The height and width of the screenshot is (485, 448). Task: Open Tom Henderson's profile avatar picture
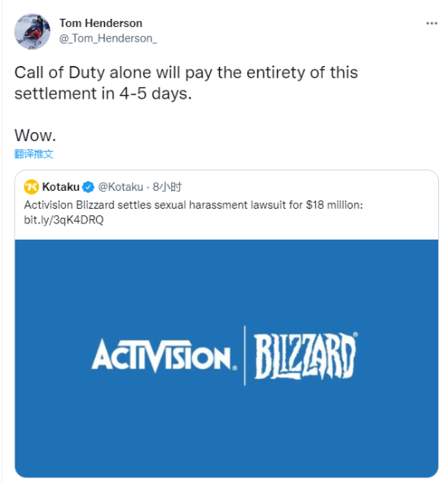[32, 31]
